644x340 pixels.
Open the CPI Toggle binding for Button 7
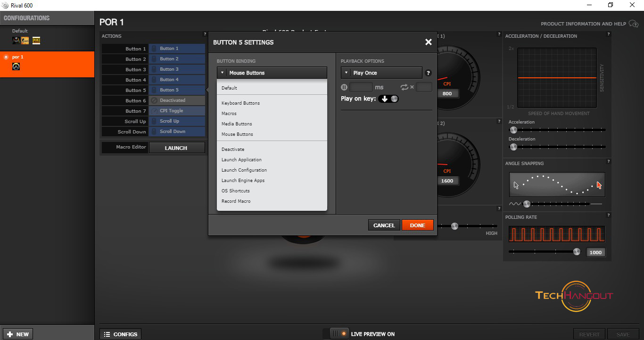[x=177, y=111]
